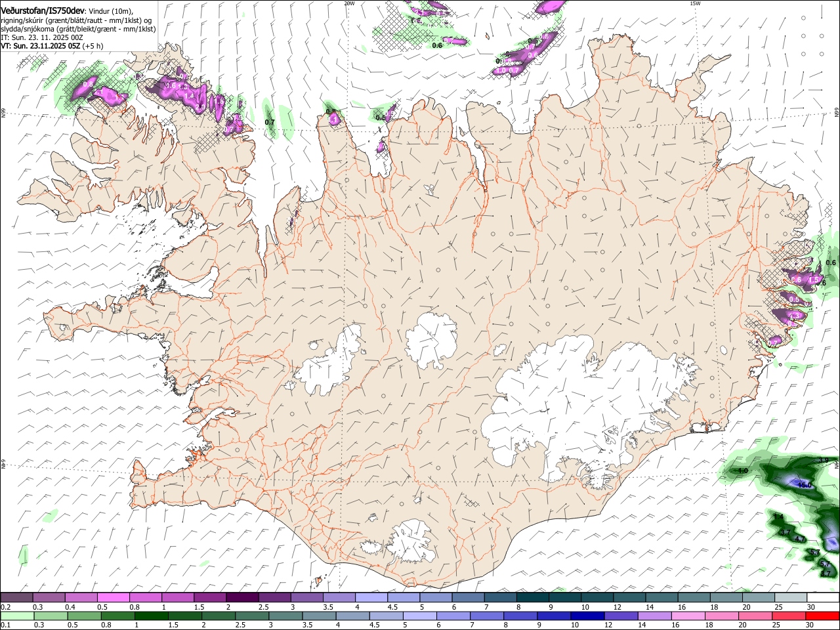The image size is (840, 630).
Task: Pick lower scale swatch starting at 0.8
Action: click(117, 616)
